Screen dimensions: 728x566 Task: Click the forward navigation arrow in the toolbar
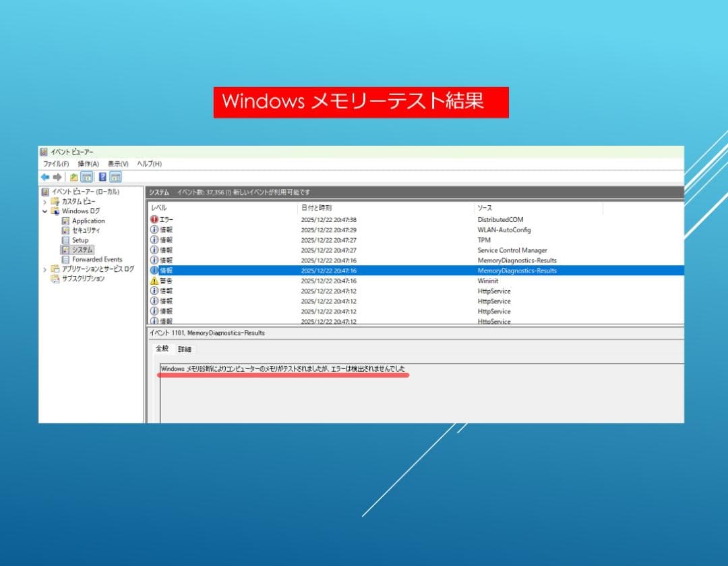[57, 177]
